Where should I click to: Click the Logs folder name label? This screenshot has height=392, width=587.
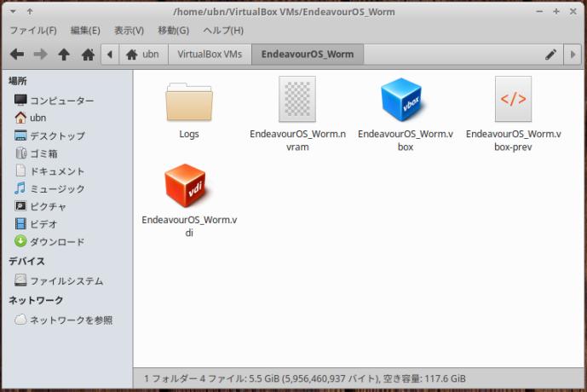point(189,134)
